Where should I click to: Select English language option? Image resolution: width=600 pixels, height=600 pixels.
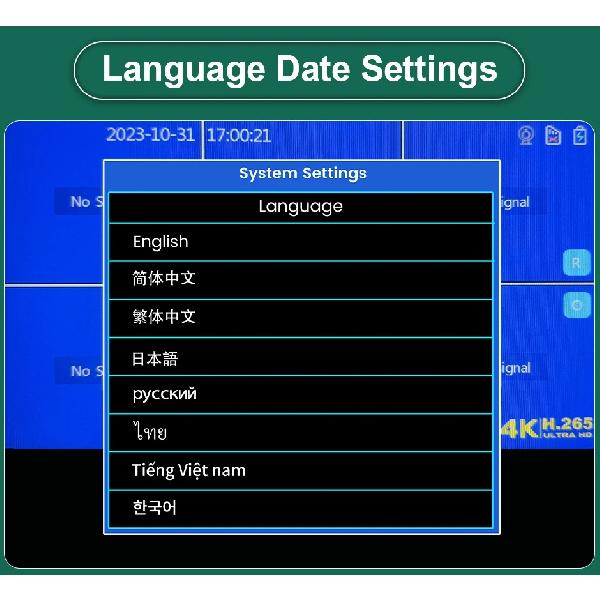[300, 242]
